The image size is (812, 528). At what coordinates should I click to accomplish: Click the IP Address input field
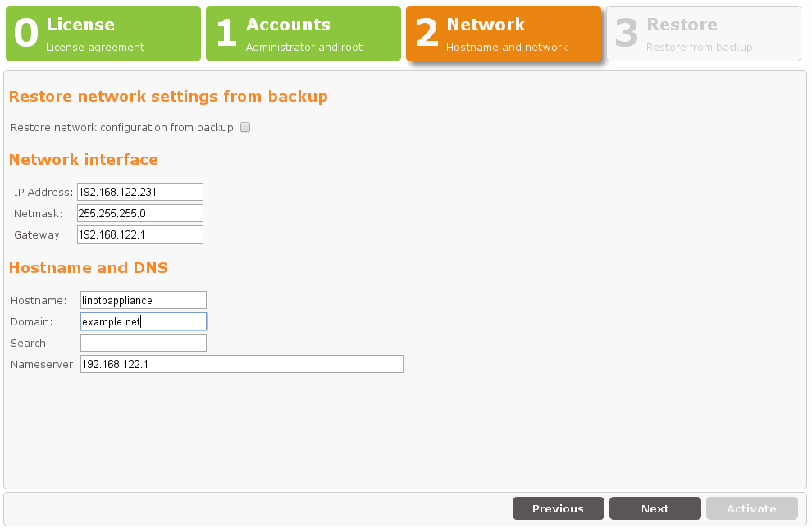click(139, 192)
